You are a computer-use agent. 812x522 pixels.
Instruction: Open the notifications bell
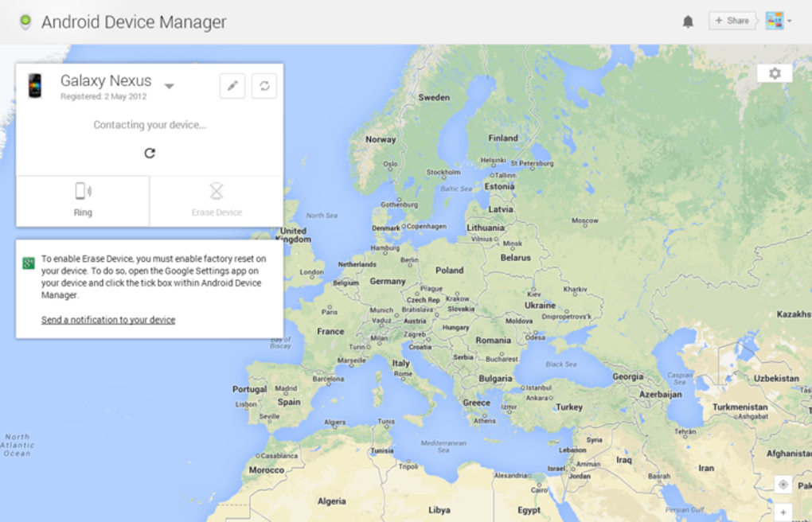coord(688,21)
